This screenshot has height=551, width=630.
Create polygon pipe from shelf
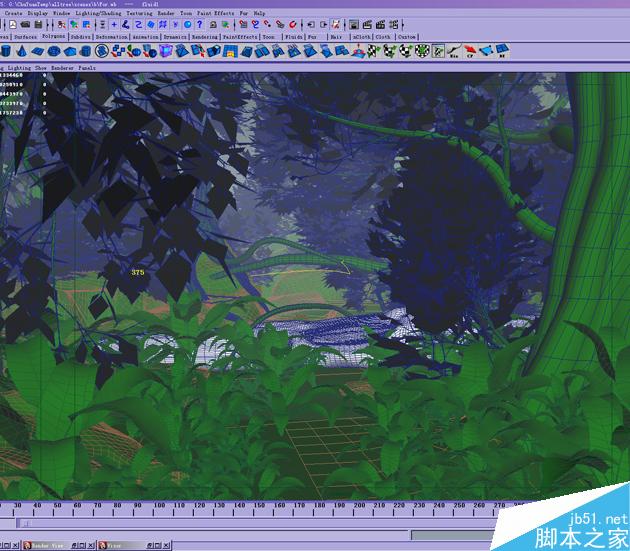[x=85, y=51]
